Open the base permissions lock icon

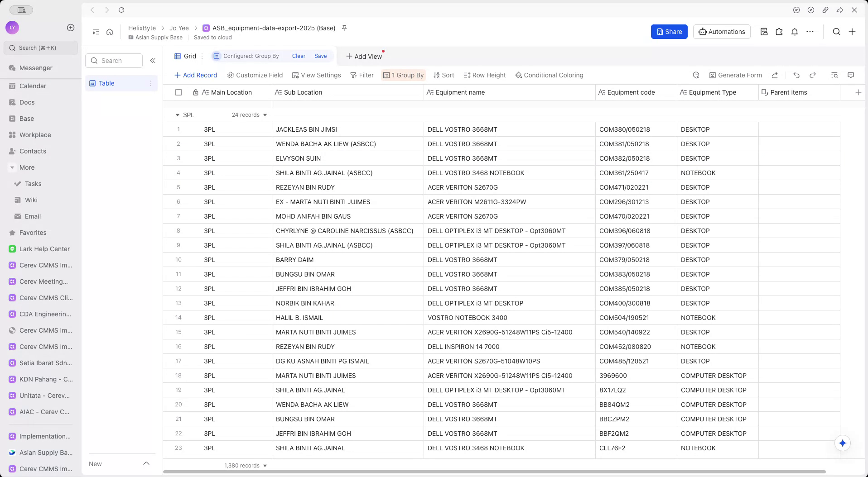coord(764,32)
